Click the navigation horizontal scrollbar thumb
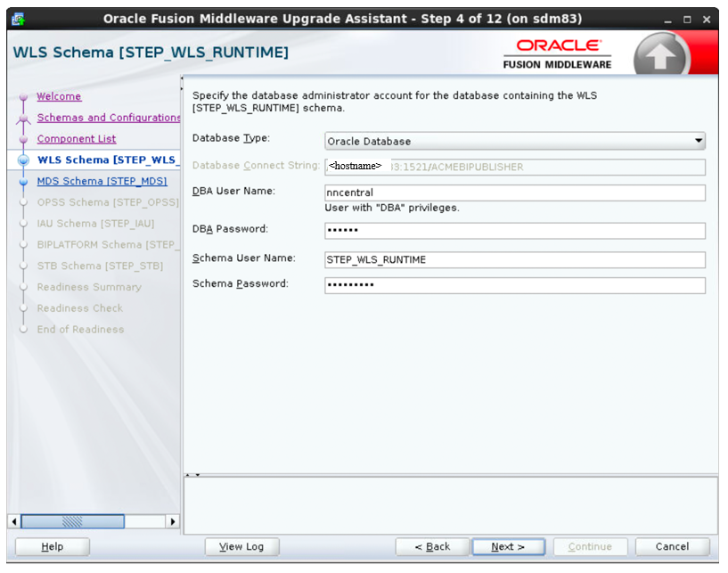728x573 pixels. point(73,521)
